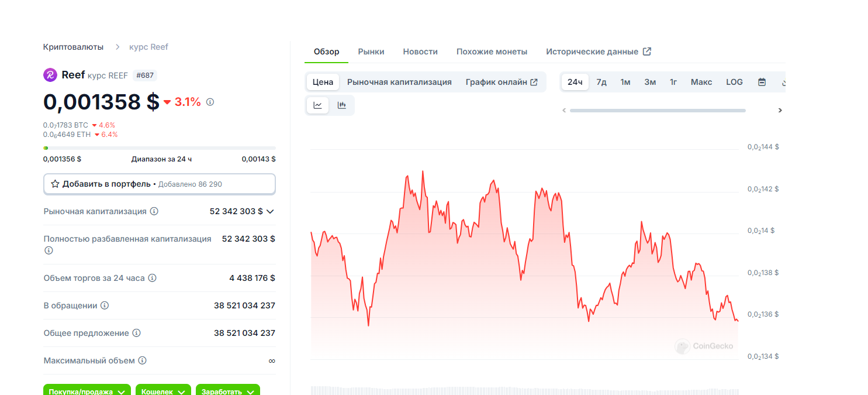Screen dimensions: 868x395
Task: Open info icon next to 3.1% change
Action: [210, 102]
